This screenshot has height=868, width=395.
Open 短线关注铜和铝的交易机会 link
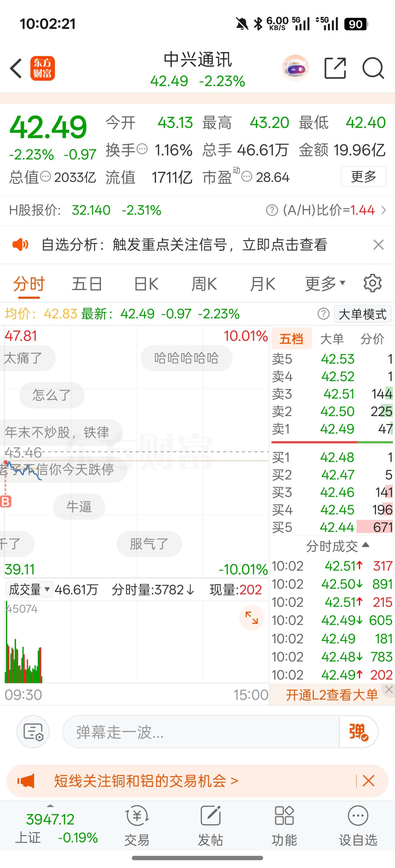click(146, 781)
